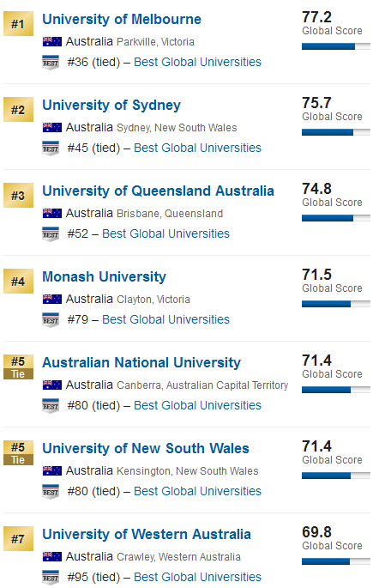Screen dimensions: 379x588
Task: Click Australian flag beside Parkville, Victoria
Action: click(x=52, y=41)
